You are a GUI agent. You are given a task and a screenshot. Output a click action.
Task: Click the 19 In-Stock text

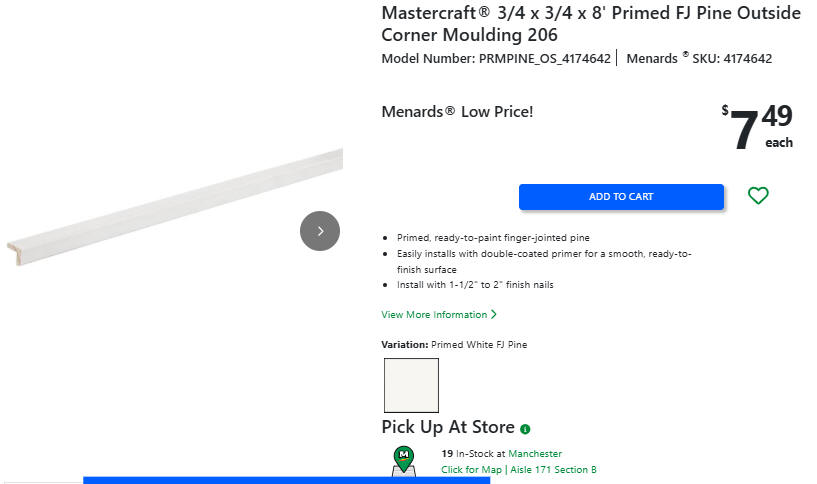tap(473, 454)
